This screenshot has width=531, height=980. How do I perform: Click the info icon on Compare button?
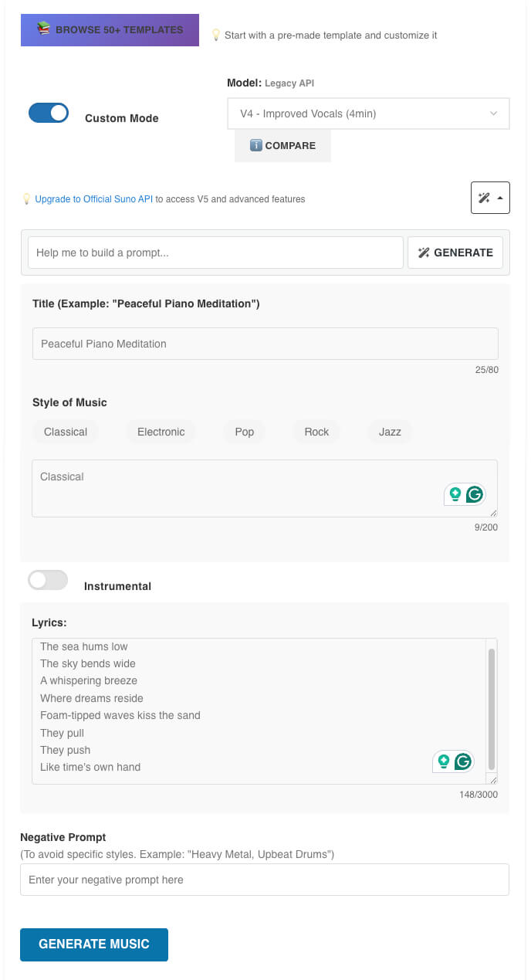pyautogui.click(x=256, y=145)
